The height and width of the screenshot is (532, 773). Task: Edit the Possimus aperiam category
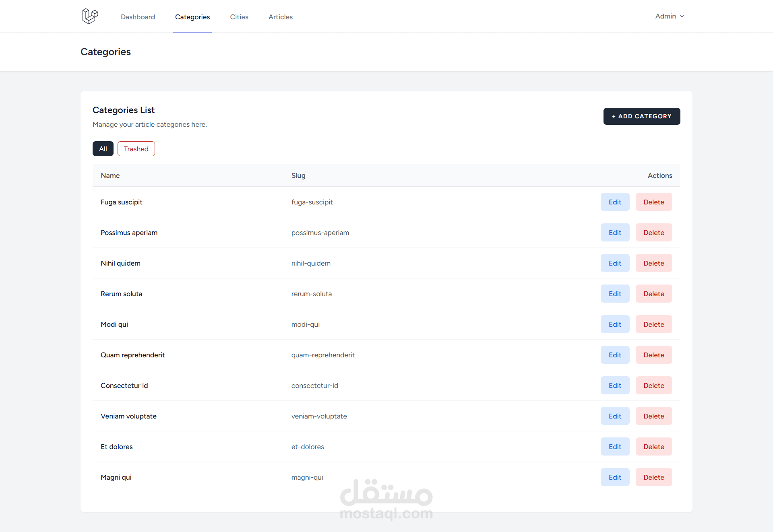(x=615, y=233)
